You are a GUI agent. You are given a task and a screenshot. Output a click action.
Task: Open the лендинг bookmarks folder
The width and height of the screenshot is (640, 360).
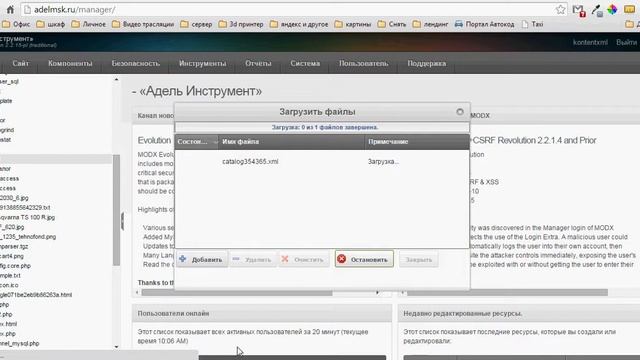coord(430,24)
